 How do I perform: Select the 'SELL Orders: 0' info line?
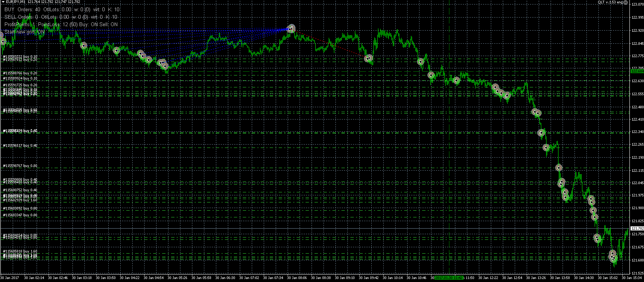61,17
